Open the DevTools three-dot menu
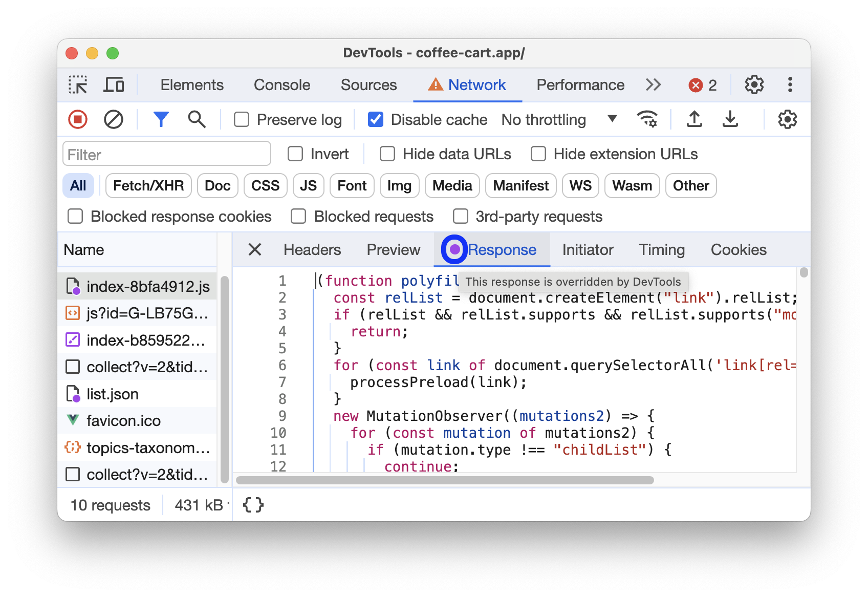Image resolution: width=868 pixels, height=597 pixels. pos(790,84)
